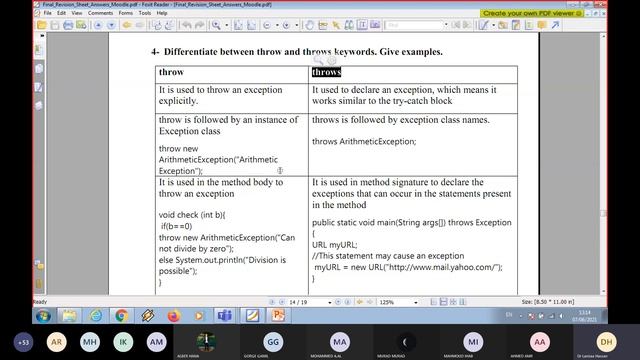Open Chrome from the taskbar
This screenshot has height=360, width=640.
pos(121,316)
